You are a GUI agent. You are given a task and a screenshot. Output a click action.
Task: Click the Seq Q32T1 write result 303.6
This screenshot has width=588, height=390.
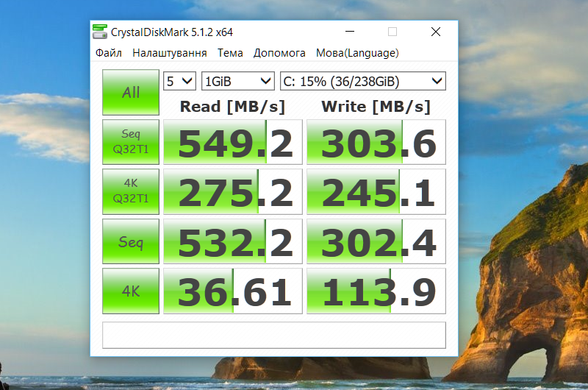tap(376, 142)
